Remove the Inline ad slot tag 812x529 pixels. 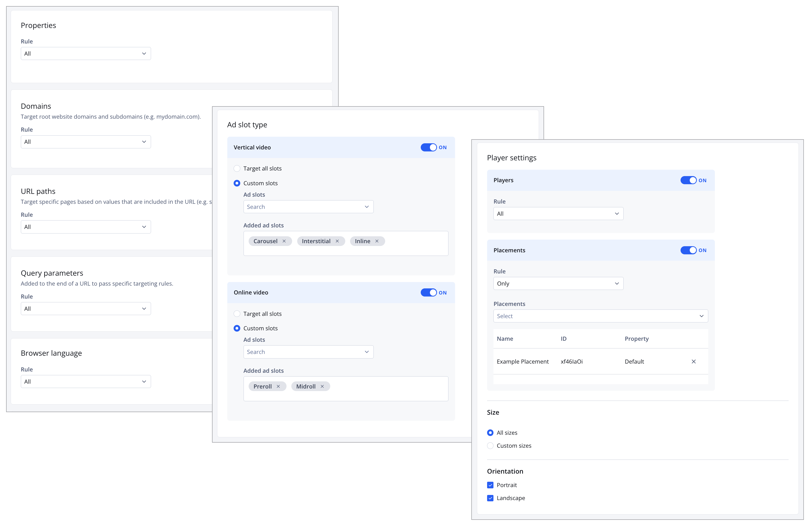(377, 241)
